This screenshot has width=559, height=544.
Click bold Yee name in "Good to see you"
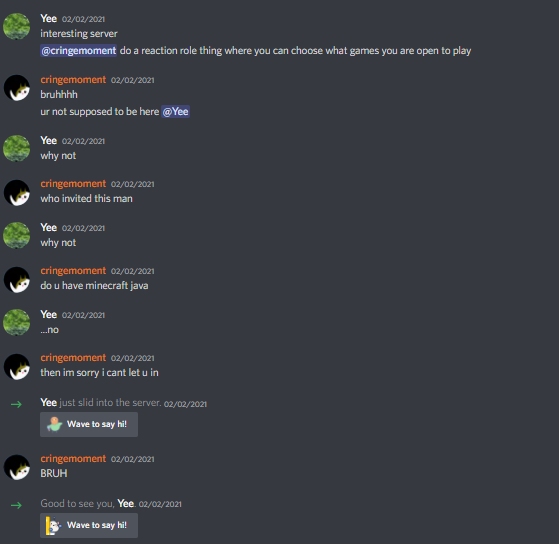(x=125, y=503)
